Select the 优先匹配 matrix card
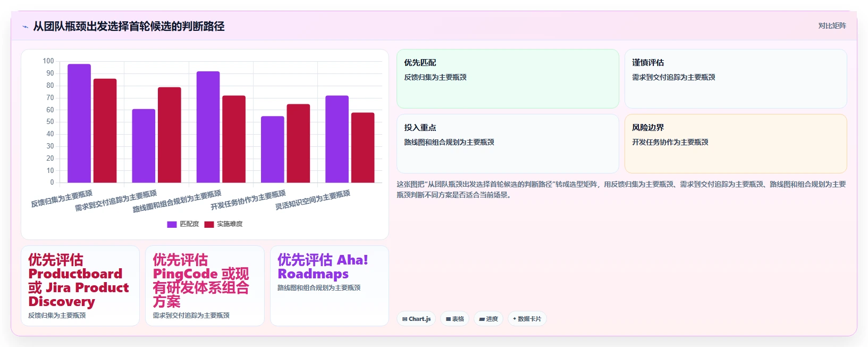868x347 pixels. pyautogui.click(x=508, y=79)
